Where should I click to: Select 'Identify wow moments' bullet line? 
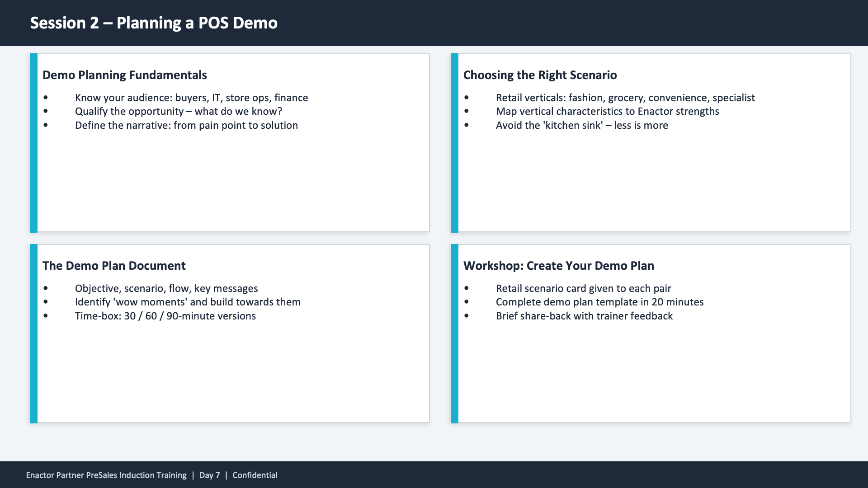pos(188,302)
